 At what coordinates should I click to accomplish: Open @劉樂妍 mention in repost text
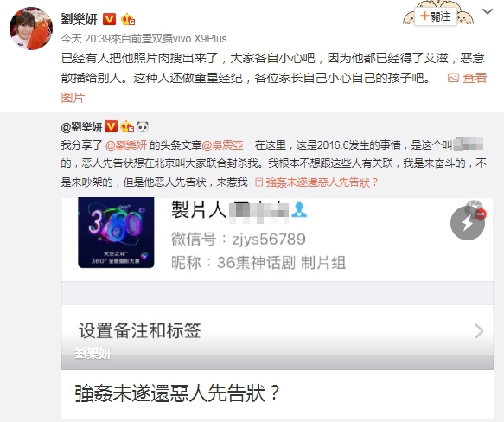click(126, 145)
